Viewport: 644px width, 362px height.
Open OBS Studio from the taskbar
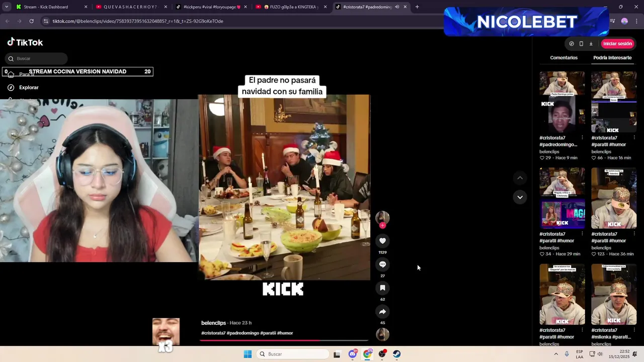point(382,354)
